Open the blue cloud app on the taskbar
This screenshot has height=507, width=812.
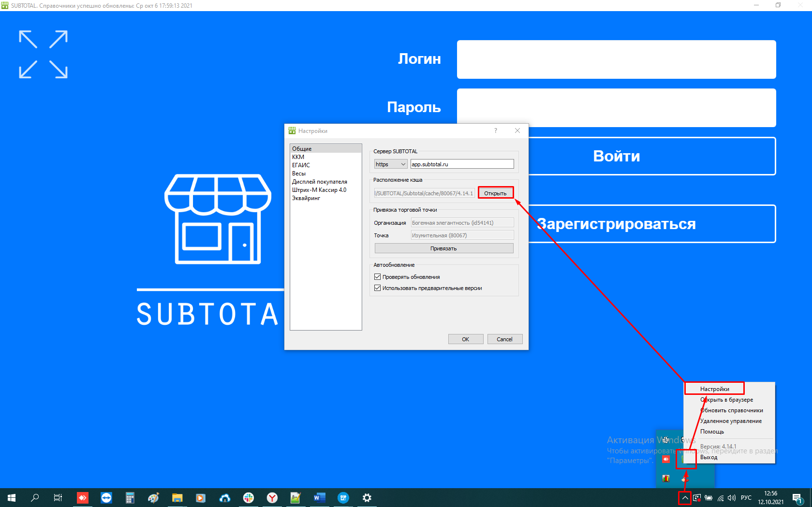point(225,497)
